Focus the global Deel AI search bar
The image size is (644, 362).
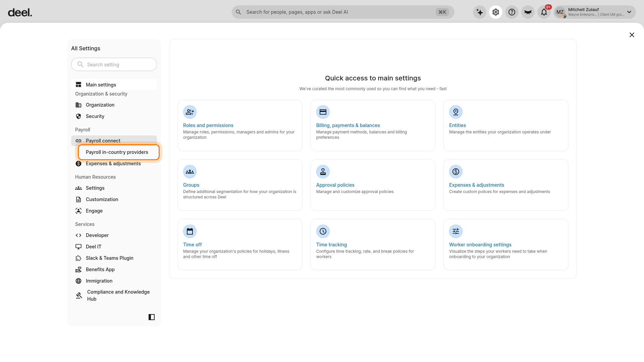[x=343, y=12]
